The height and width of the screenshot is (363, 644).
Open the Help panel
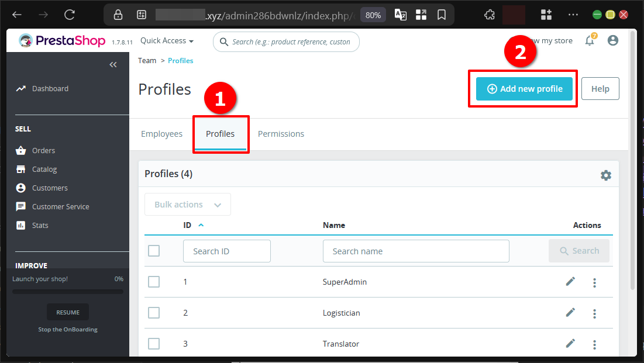[600, 88]
